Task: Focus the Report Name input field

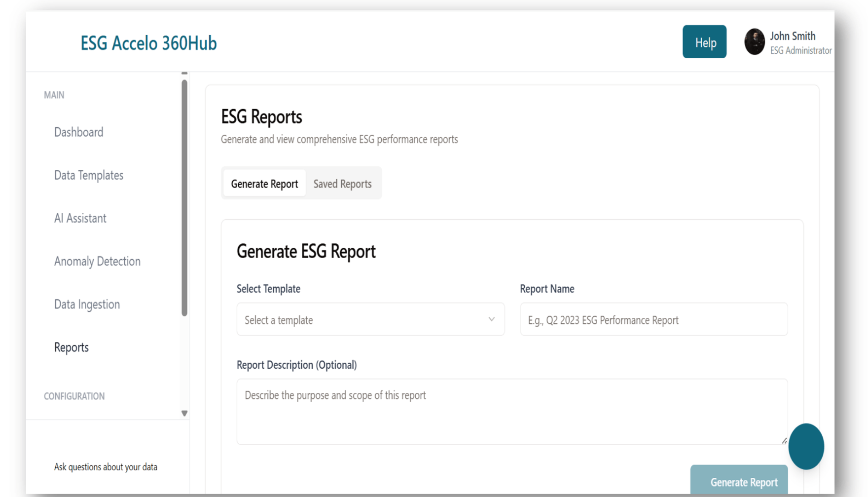Action: pos(653,319)
